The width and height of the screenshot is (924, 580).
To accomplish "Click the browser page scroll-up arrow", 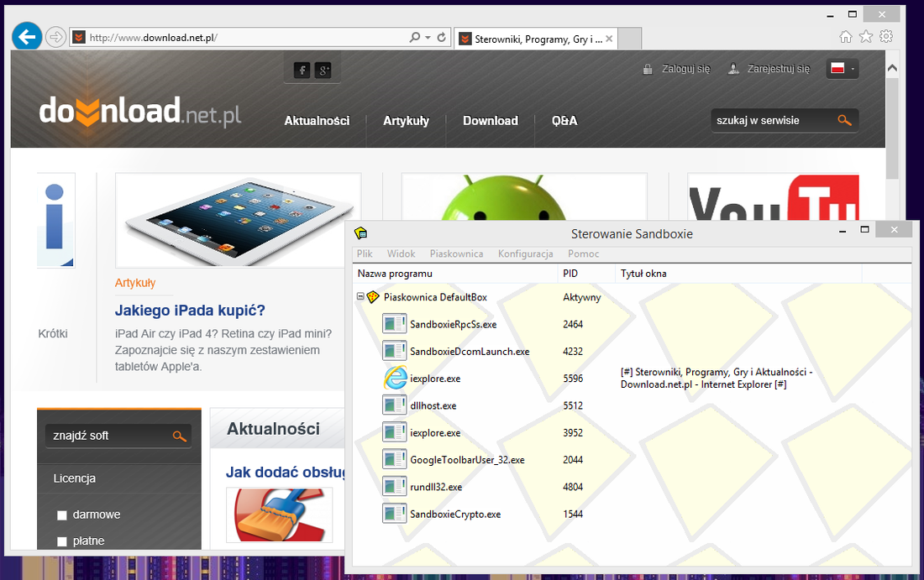I will [892, 68].
